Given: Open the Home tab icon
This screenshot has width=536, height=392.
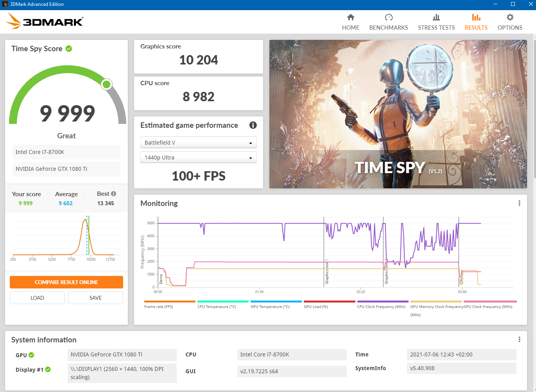Looking at the screenshot, I should [350, 18].
